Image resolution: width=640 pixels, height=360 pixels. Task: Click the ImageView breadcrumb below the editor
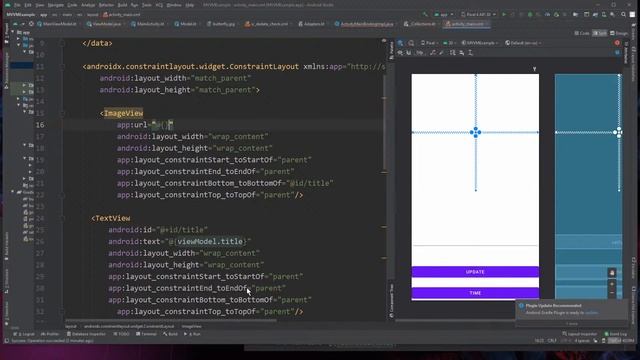pyautogui.click(x=191, y=327)
